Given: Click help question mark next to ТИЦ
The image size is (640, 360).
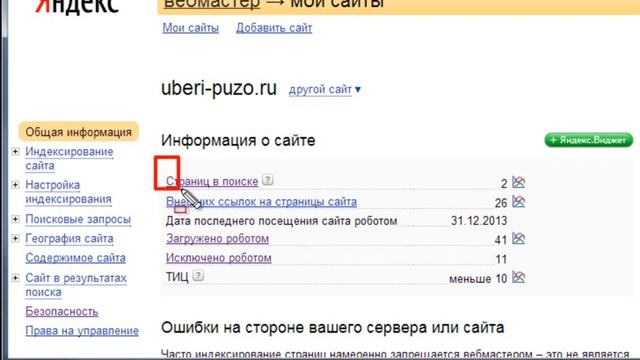Looking at the screenshot, I should (x=198, y=276).
